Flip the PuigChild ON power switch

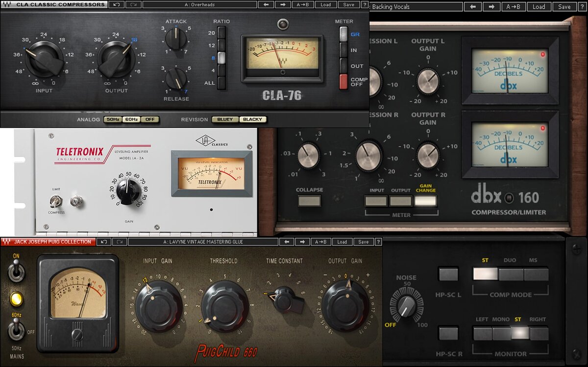[16, 270]
